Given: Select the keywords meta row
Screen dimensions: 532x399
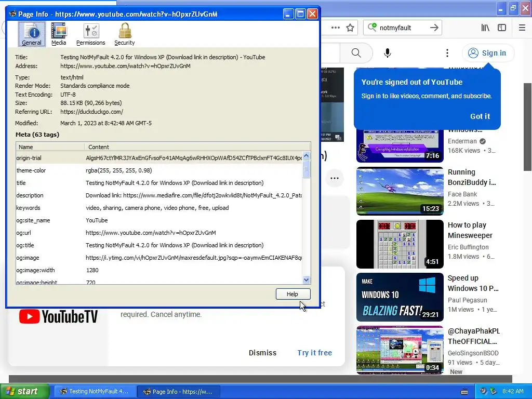Looking at the screenshot, I should [x=159, y=208].
